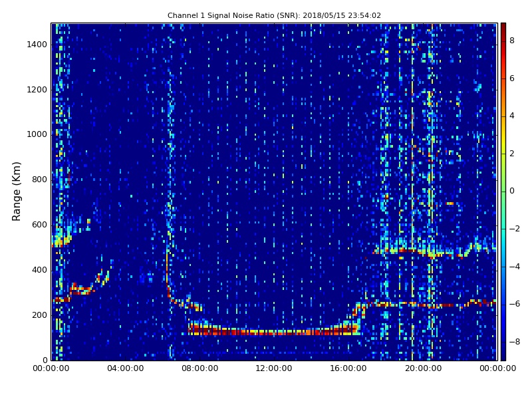This screenshot has width=532, height=399.
Task: Click the 12:00:00 time axis label
Action: (x=274, y=368)
